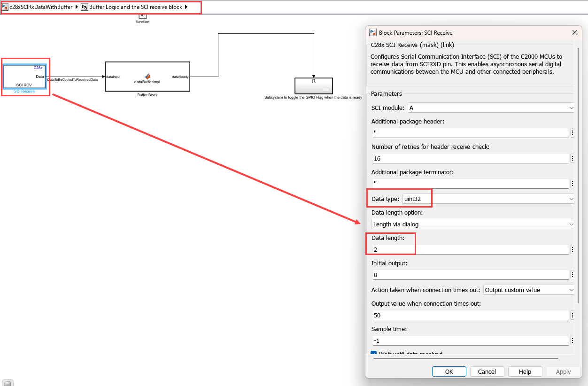Select the SCI Receive block
Screen dimensions: 588x386
click(25, 77)
